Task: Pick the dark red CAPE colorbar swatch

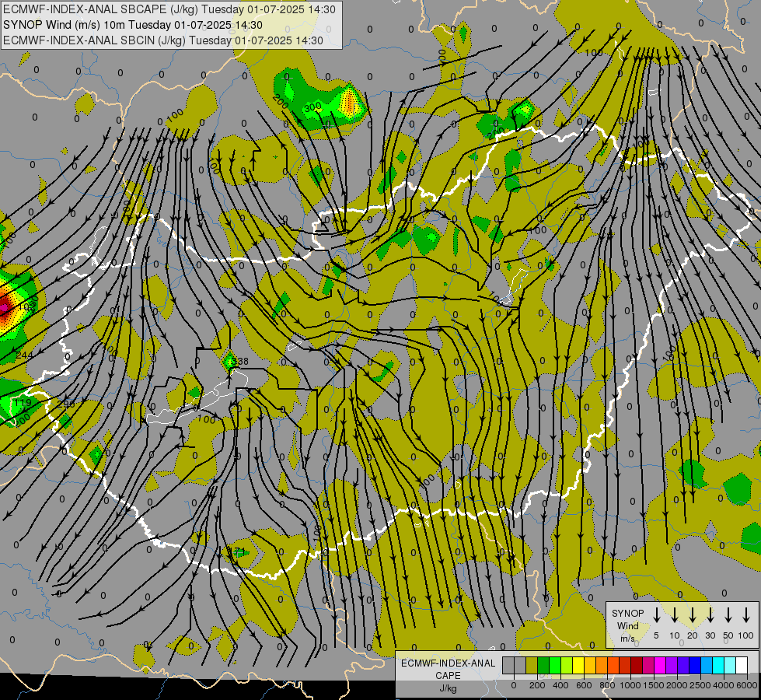Action: pyautogui.click(x=637, y=665)
